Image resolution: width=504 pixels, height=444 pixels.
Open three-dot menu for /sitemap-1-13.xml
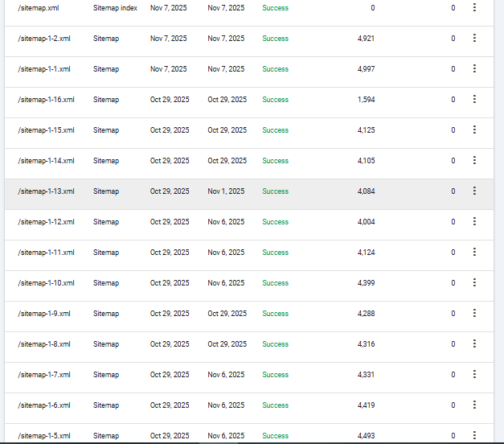point(474,191)
